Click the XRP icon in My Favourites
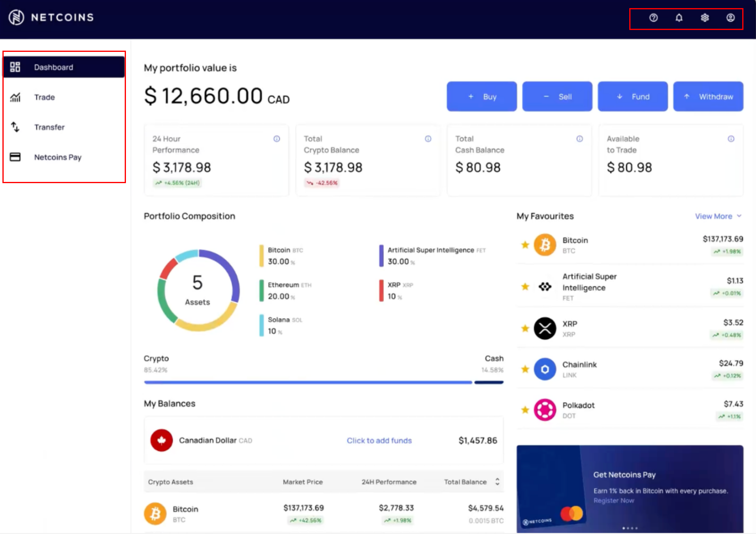 coord(545,328)
